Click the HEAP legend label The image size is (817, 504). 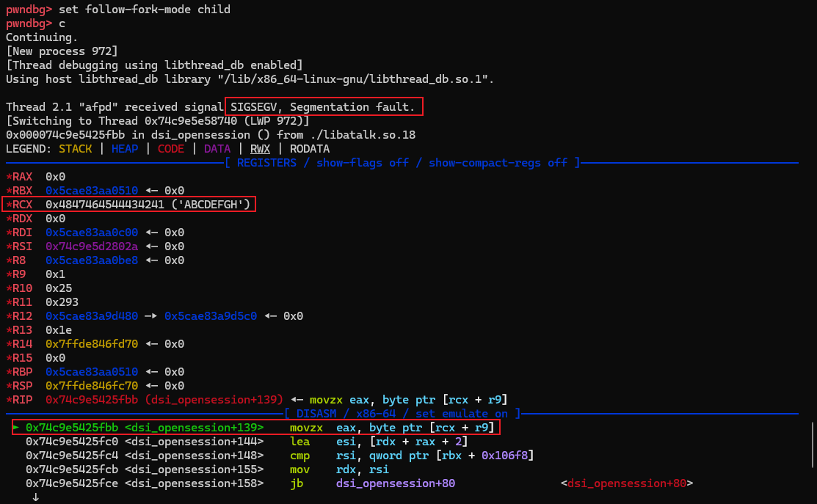[124, 148]
